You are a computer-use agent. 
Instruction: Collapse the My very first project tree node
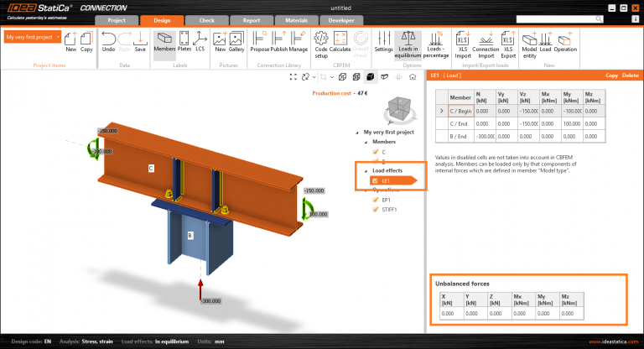pos(357,133)
